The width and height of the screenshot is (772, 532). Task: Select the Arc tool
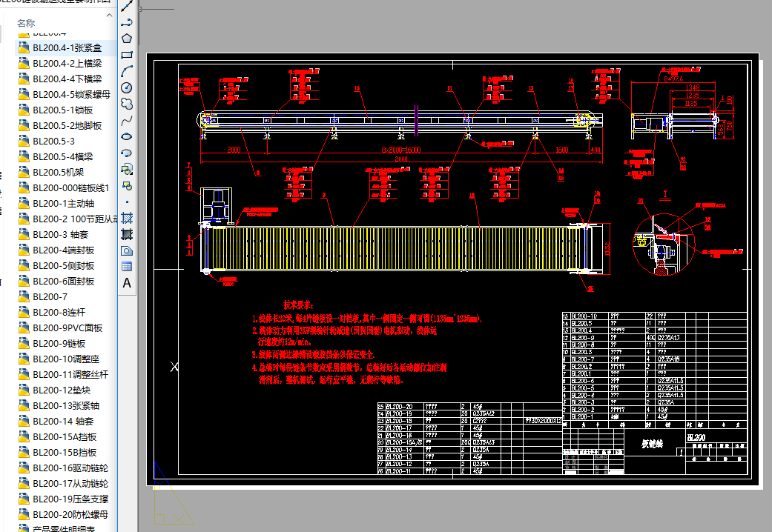click(127, 71)
